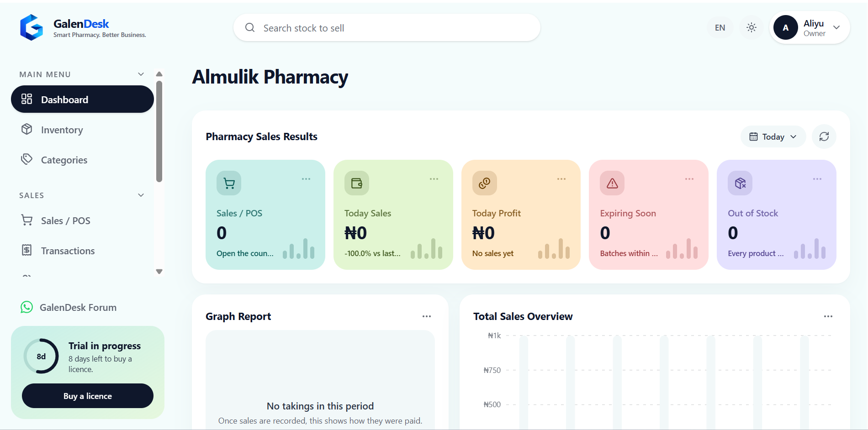Click the wallet icon on Today Sales card
The width and height of the screenshot is (868, 430).
pos(357,183)
